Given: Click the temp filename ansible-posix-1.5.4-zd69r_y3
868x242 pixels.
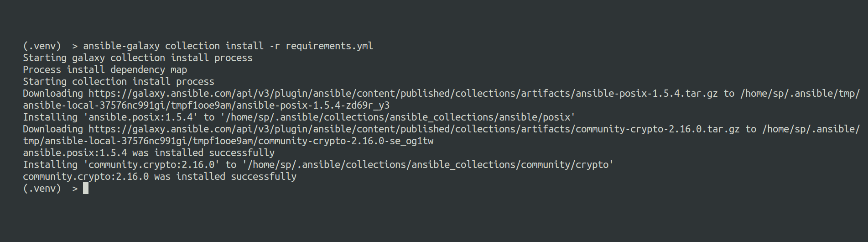Looking at the screenshot, I should point(318,105).
